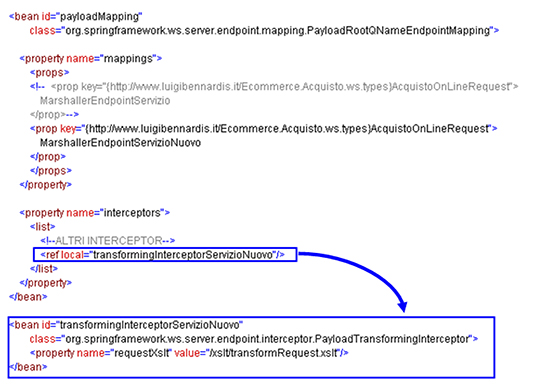Click the gray commented </prop>--> closing

point(54,115)
